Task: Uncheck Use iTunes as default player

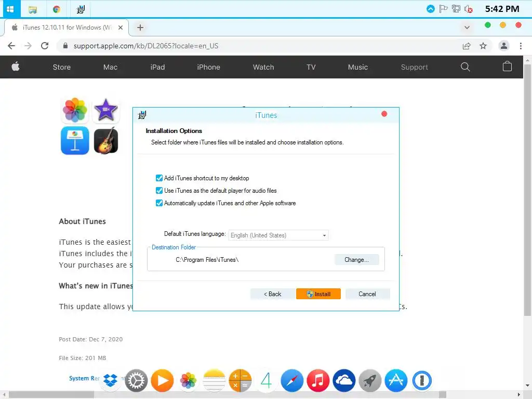Action: pos(159,191)
